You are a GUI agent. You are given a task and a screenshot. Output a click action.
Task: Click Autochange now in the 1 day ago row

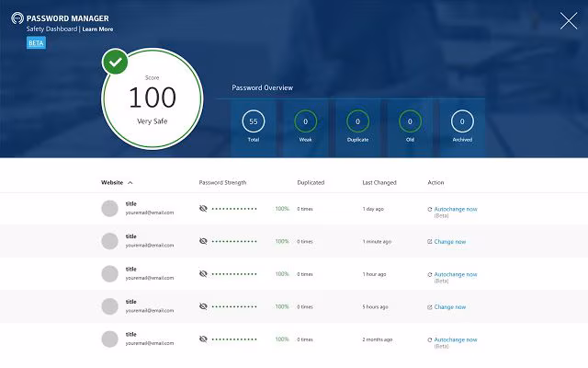(456, 209)
